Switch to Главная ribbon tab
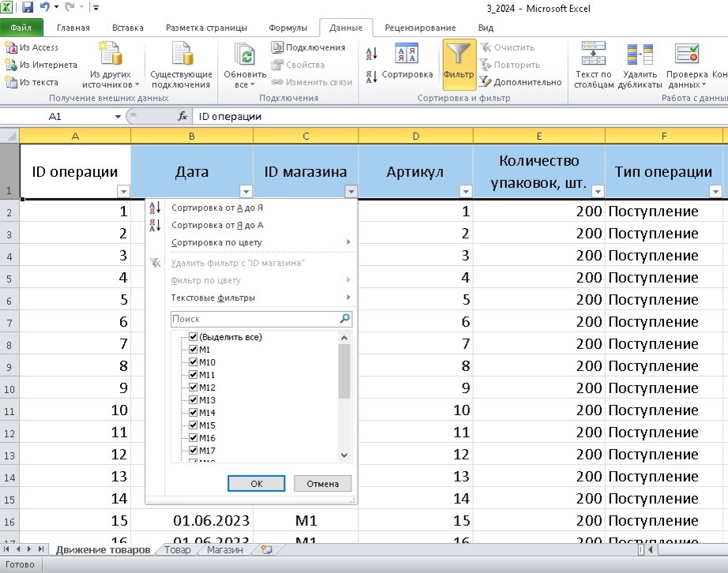 [x=73, y=28]
